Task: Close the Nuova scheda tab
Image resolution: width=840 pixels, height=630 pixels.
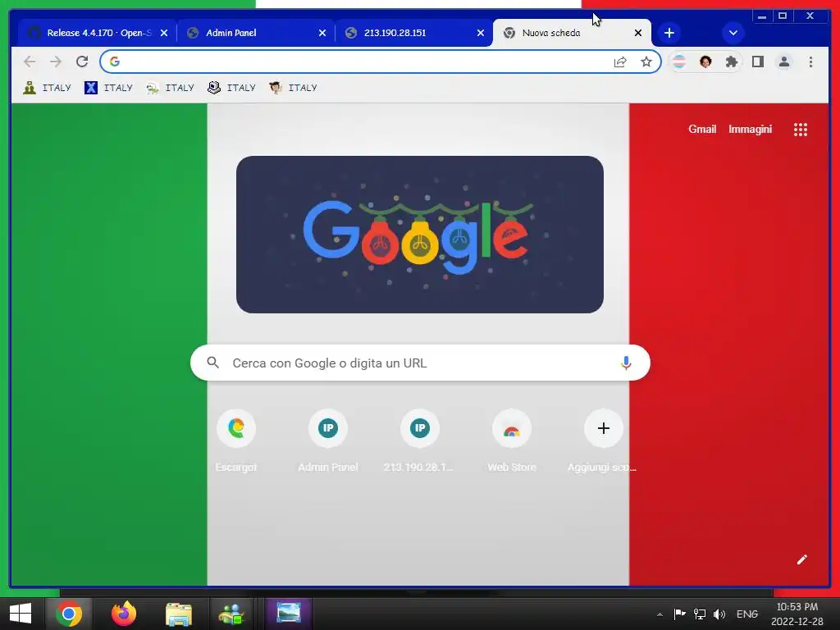Action: [638, 33]
